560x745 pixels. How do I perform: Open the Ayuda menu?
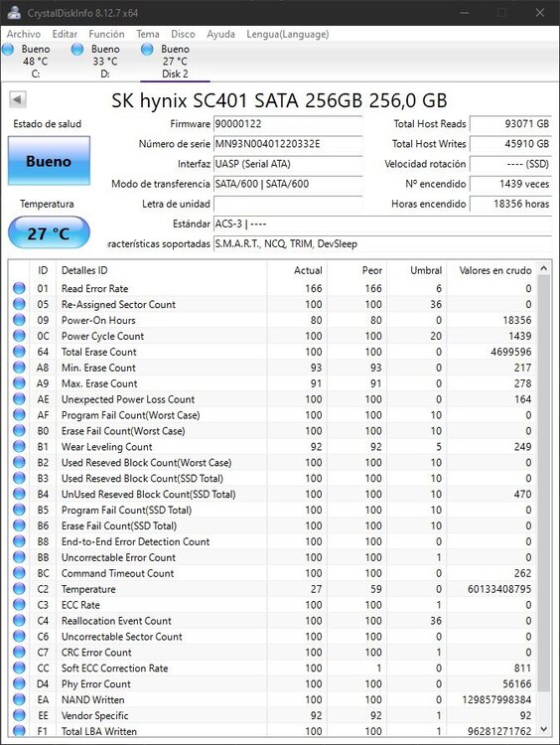[x=220, y=34]
